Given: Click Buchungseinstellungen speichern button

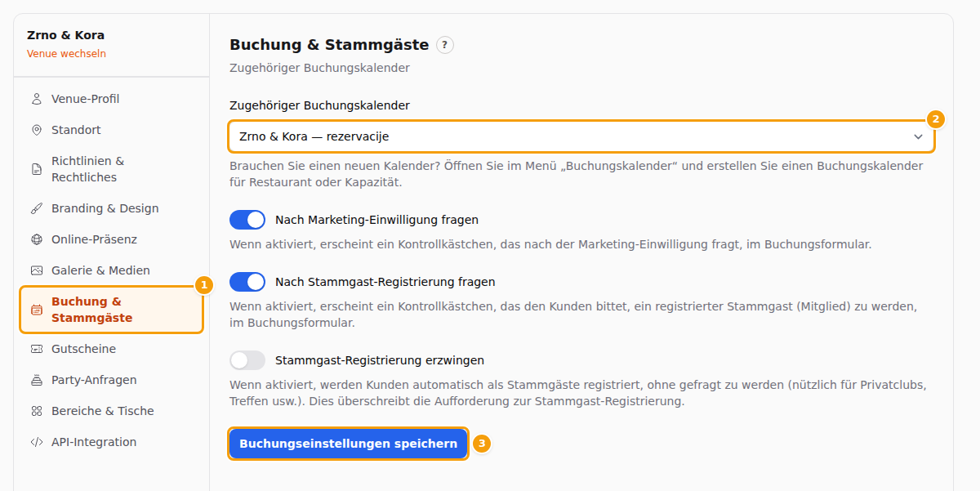Looking at the screenshot, I should point(348,444).
